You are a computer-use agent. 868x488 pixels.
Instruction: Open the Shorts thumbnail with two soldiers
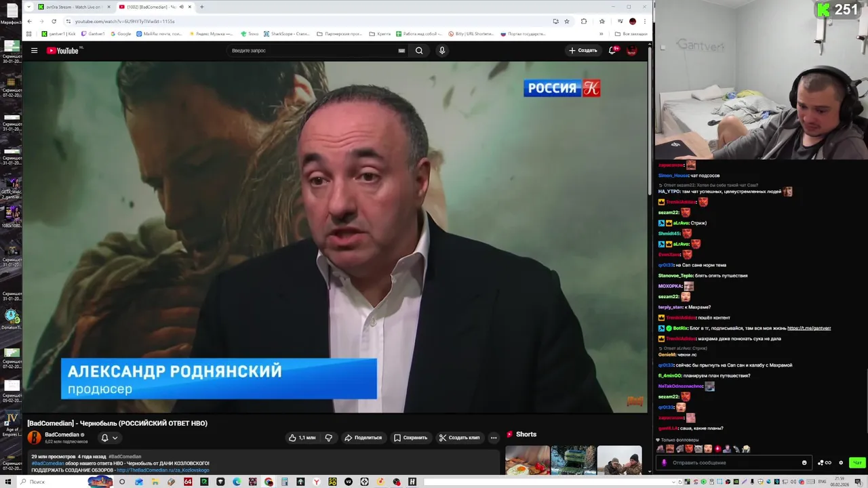619,460
